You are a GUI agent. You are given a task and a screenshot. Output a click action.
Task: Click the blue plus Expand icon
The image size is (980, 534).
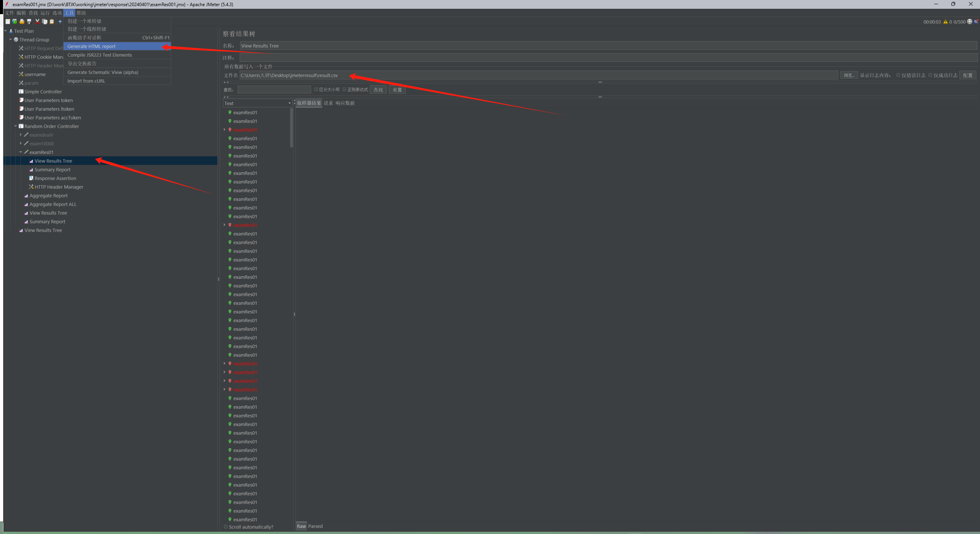60,22
